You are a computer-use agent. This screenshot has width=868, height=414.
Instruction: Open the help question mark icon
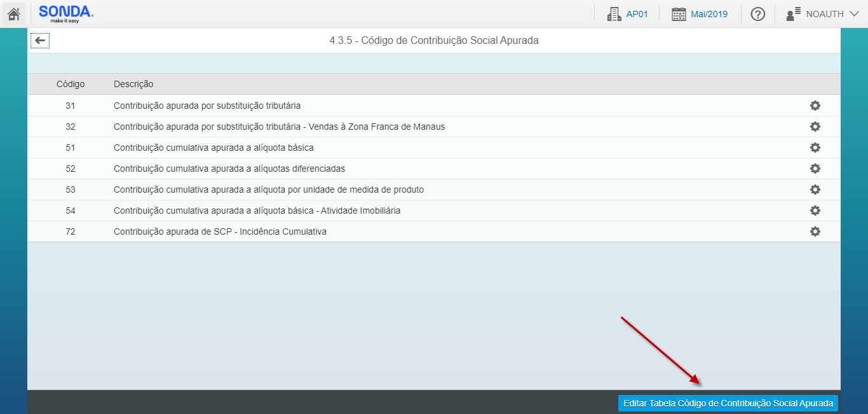[758, 14]
